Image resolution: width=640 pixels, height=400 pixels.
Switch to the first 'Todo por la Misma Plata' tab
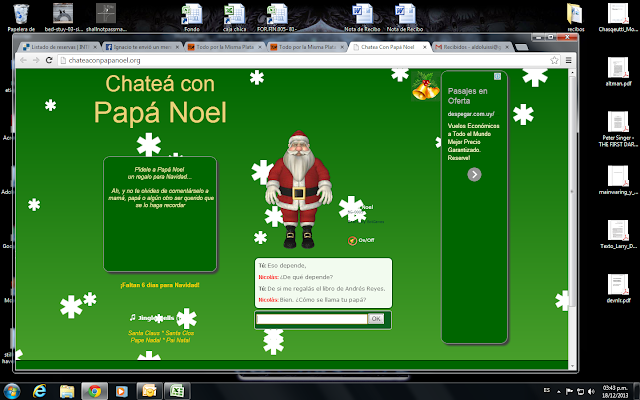click(x=225, y=47)
